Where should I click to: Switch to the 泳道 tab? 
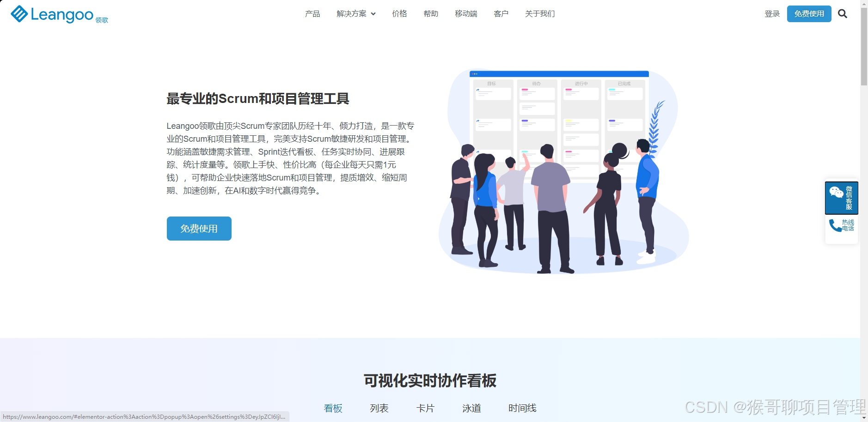(x=471, y=408)
